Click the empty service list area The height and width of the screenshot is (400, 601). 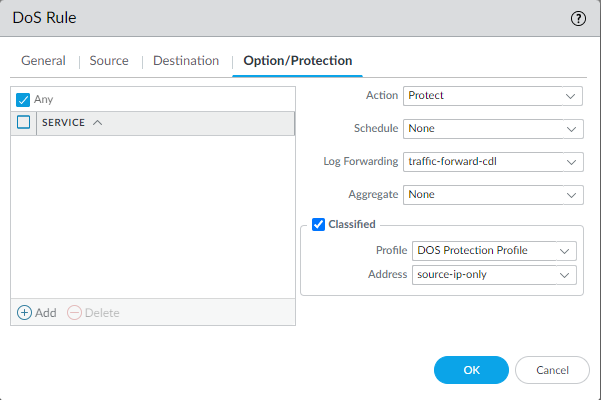[153, 215]
